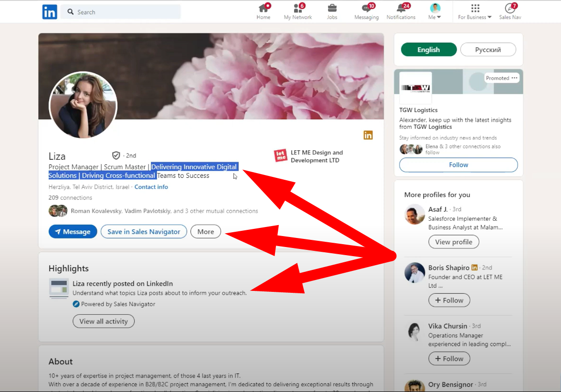The height and width of the screenshot is (392, 561).
Task: Click Boris Shapiro's premium badge icon
Action: point(475,267)
